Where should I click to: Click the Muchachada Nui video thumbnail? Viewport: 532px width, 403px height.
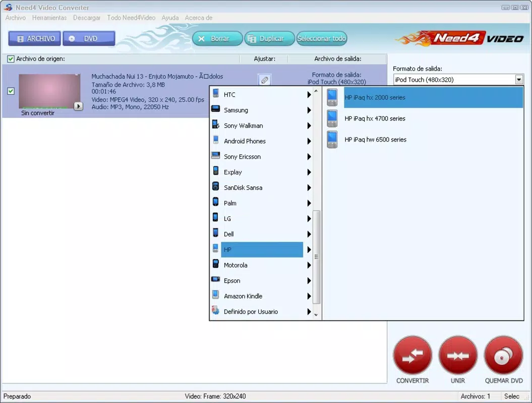pos(49,91)
